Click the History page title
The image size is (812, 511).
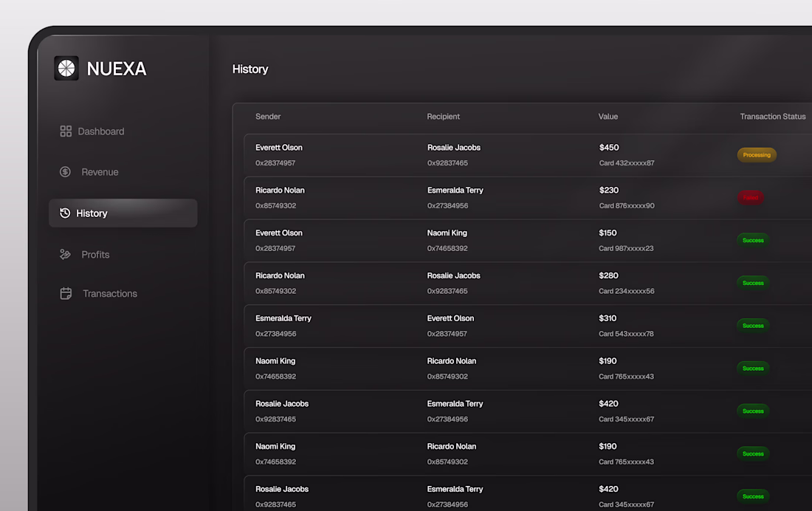(250, 69)
